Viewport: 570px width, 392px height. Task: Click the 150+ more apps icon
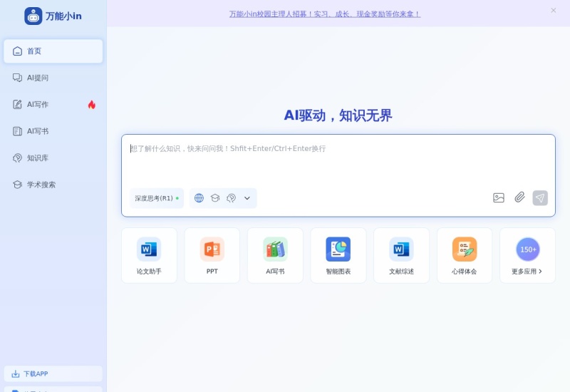coord(528,249)
